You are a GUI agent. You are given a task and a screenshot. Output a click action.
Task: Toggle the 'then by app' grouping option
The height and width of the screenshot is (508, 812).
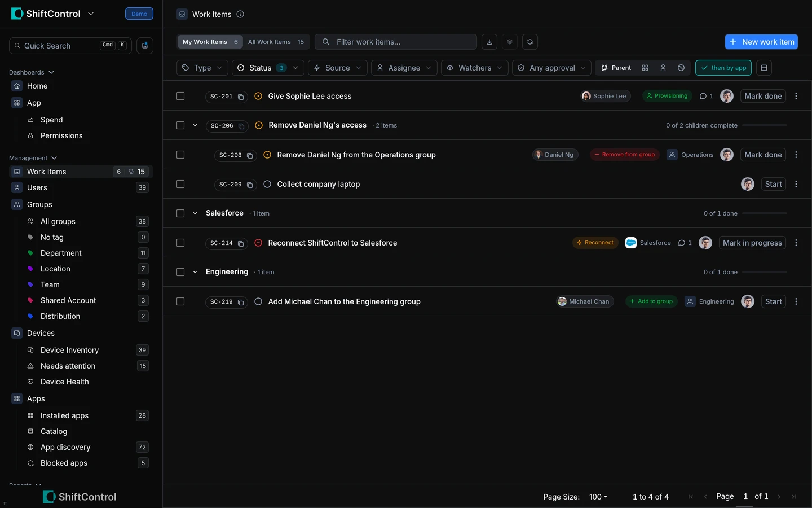click(723, 68)
